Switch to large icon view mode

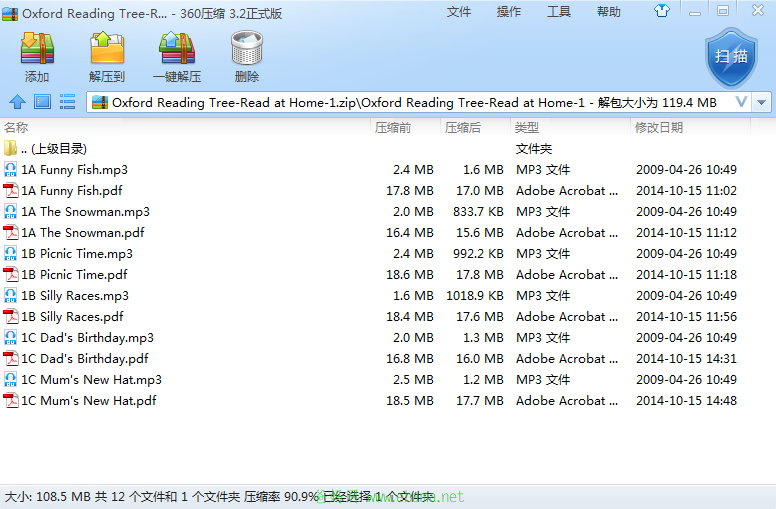pyautogui.click(x=43, y=102)
